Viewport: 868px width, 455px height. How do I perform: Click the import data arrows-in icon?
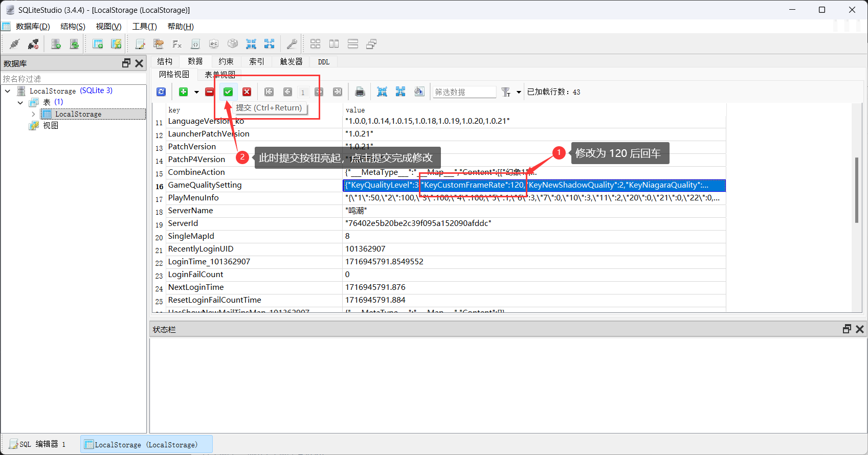tap(251, 44)
